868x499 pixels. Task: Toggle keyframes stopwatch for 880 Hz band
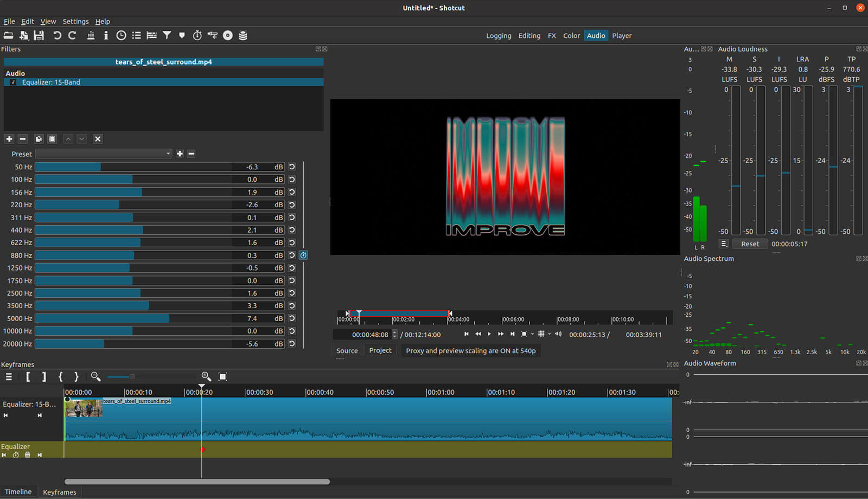303,255
